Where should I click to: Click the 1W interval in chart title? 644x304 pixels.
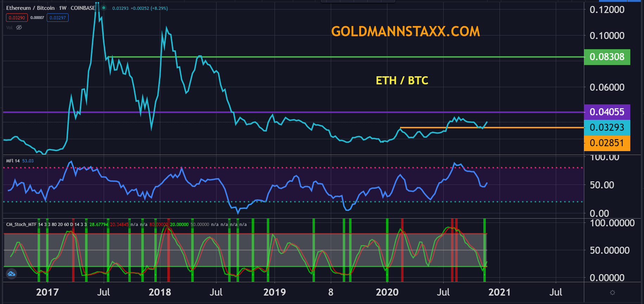pyautogui.click(x=63, y=8)
